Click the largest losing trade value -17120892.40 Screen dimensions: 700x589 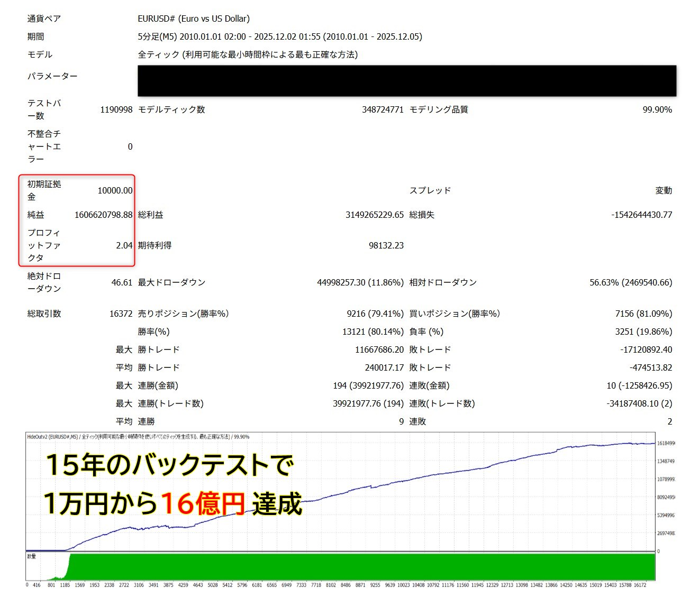point(646,349)
